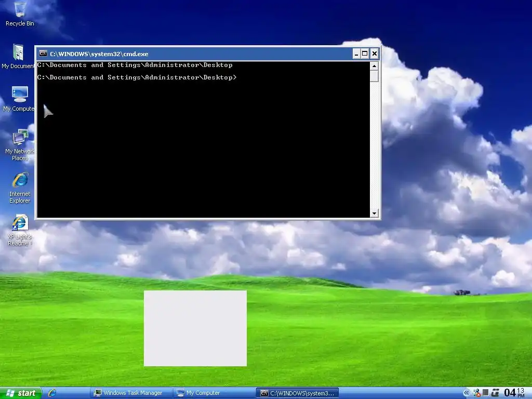Click the command prompt line ending with Desktop>
The width and height of the screenshot is (532, 399).
point(137,77)
